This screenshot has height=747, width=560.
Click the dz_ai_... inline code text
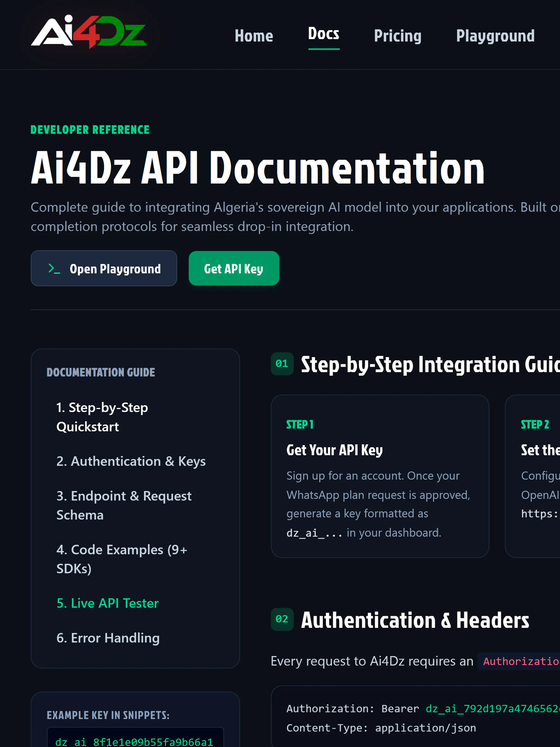click(314, 533)
